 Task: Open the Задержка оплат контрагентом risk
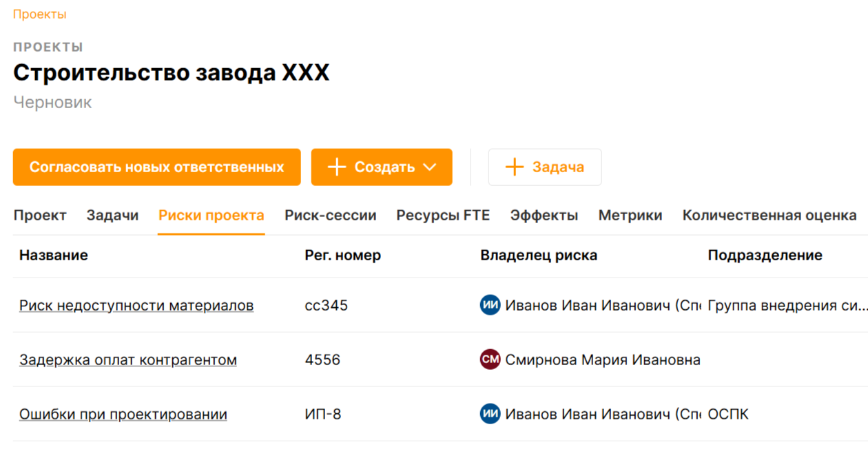coord(128,359)
